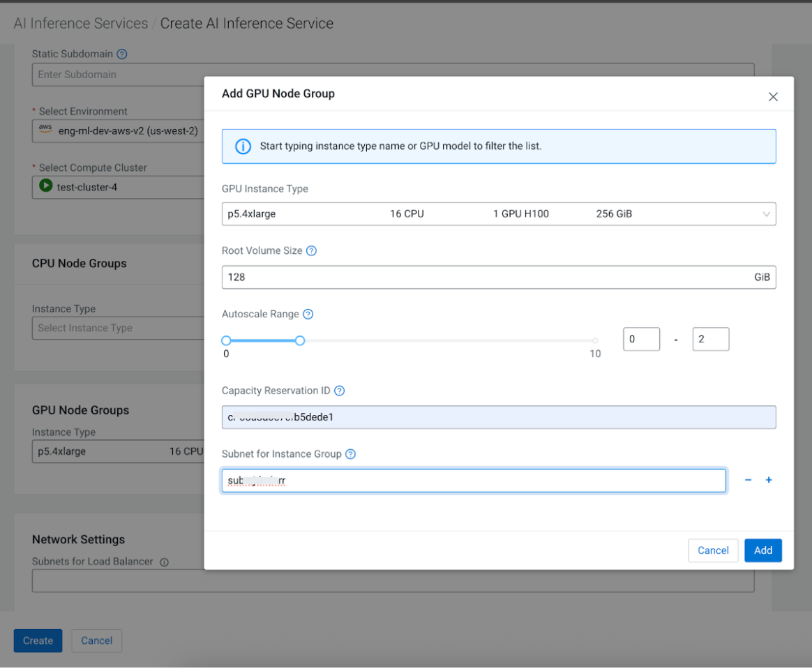Close the Add GPU Node Group dialog
Screen dimensions: 812x671
[x=773, y=97]
